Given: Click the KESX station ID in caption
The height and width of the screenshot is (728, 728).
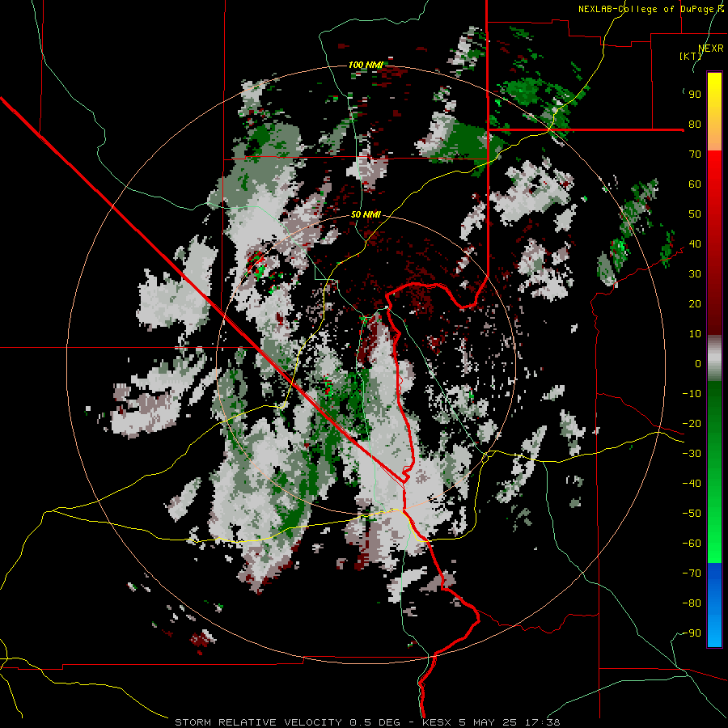Looking at the screenshot, I should coord(438,722).
